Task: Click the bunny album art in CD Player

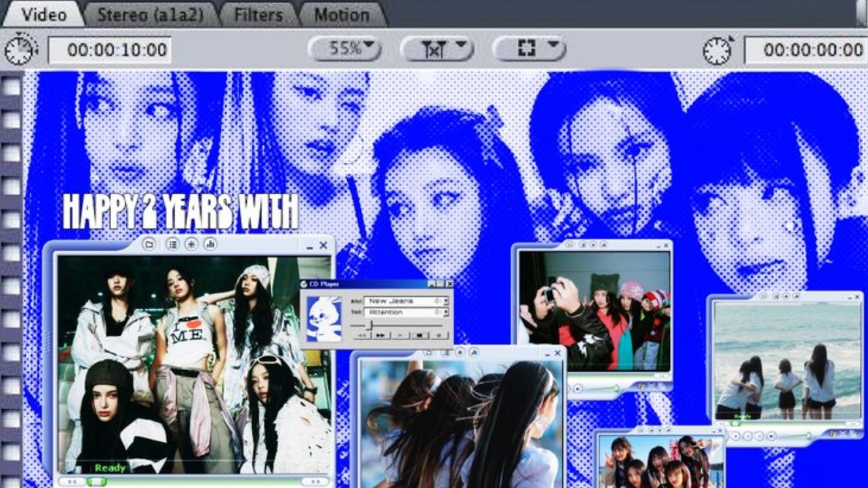Action: [x=324, y=318]
